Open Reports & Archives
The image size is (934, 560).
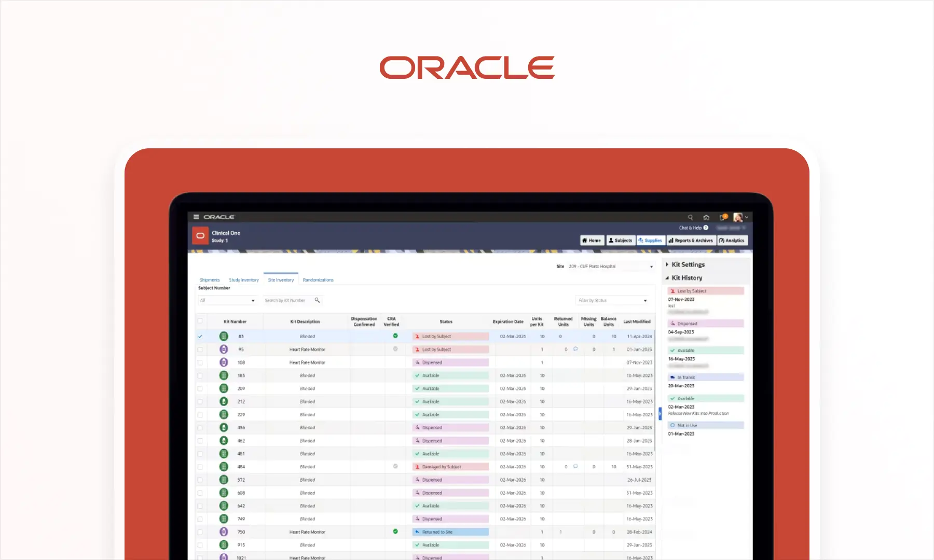tap(691, 240)
